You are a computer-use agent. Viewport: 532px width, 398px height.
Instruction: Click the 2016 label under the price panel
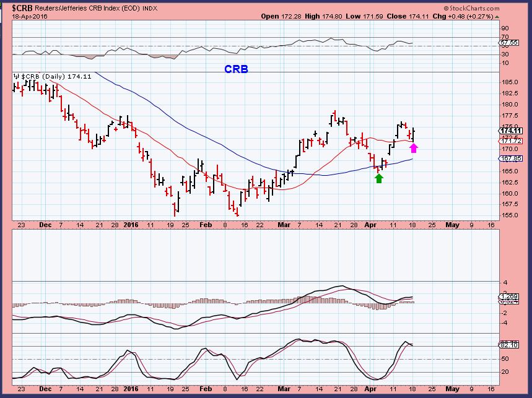click(x=131, y=225)
